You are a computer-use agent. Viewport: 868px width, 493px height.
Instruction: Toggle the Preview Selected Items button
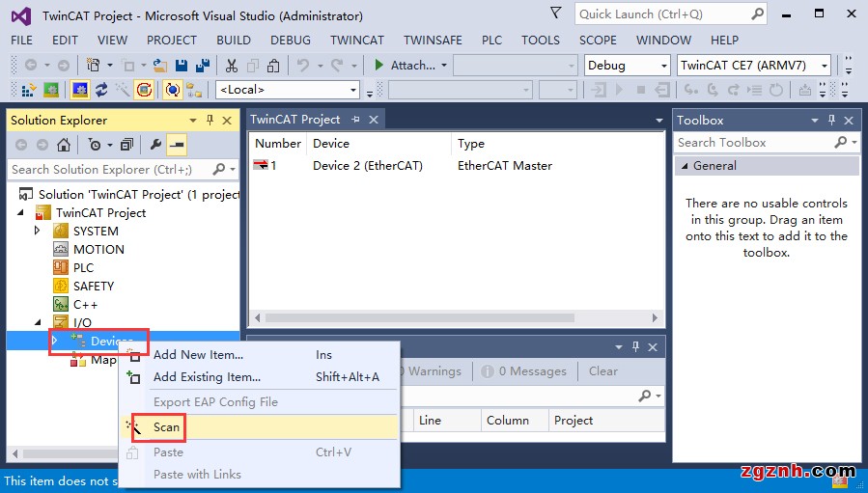pos(177,146)
